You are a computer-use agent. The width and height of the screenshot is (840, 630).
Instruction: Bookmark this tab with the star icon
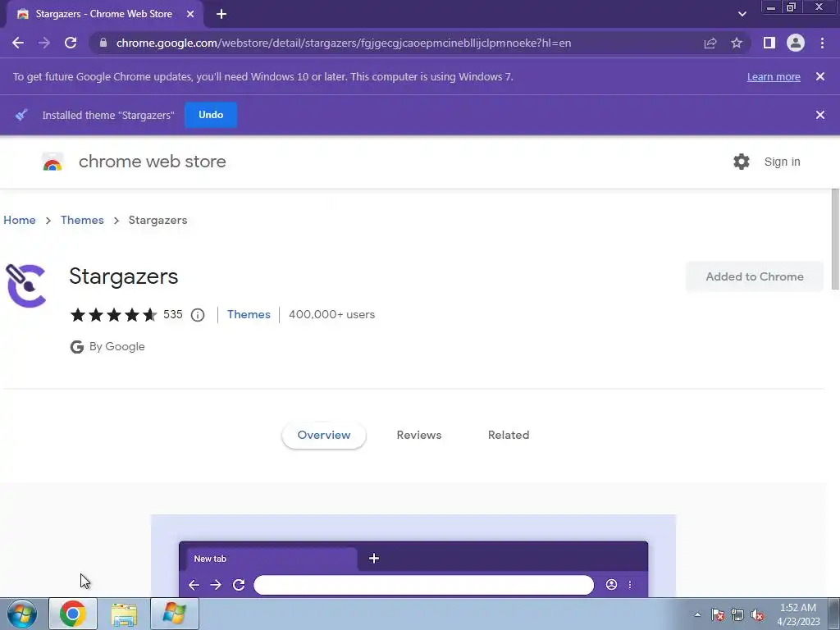[737, 43]
